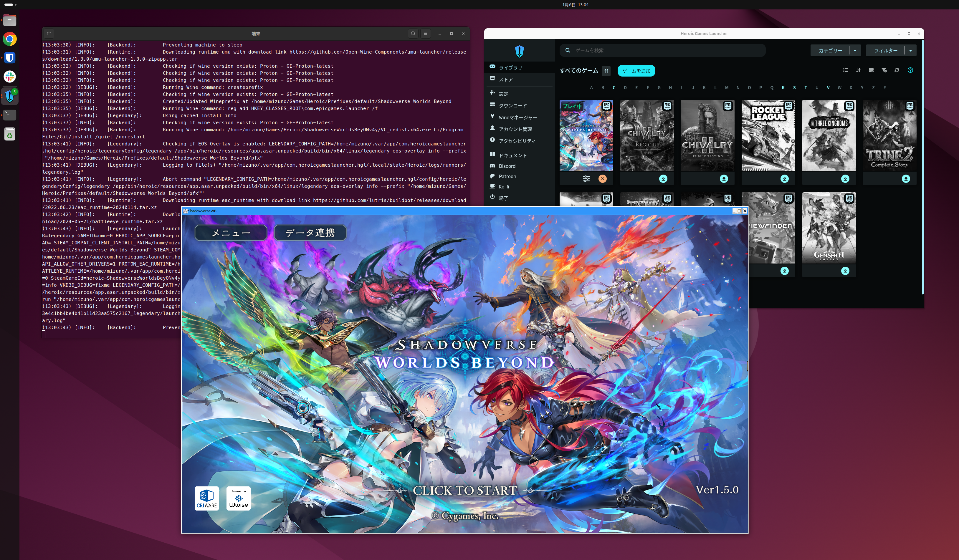Open the search icon in the terminal titlebar
This screenshot has width=959, height=560.
(413, 34)
